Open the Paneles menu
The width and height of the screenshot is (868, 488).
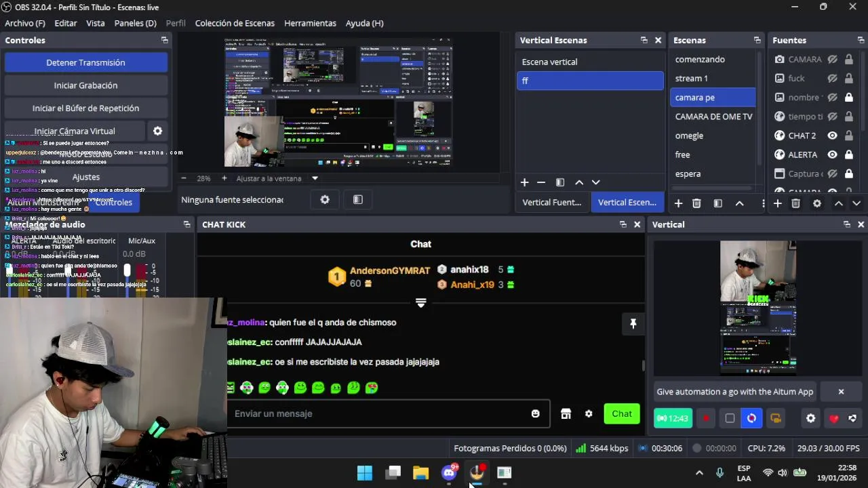pos(136,23)
